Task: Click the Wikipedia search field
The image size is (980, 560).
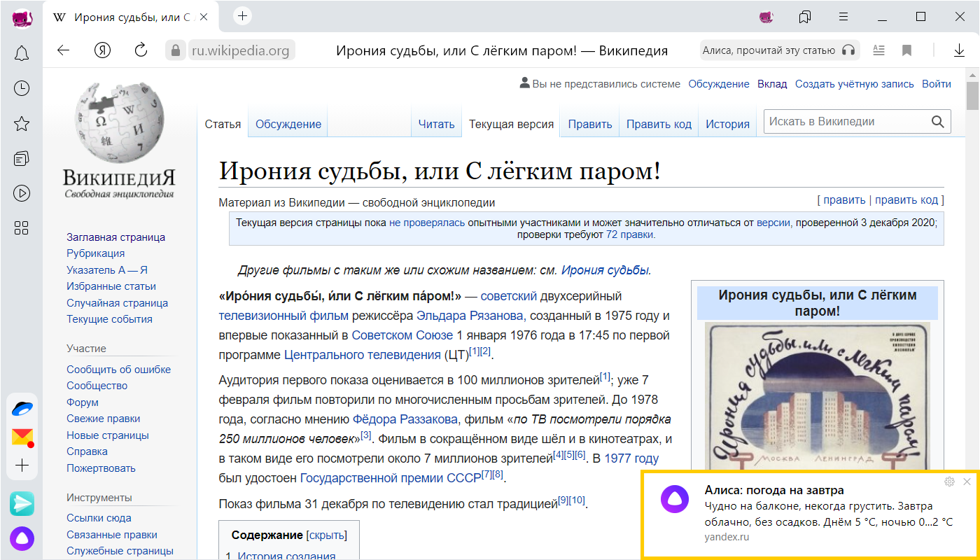Action: click(x=847, y=122)
